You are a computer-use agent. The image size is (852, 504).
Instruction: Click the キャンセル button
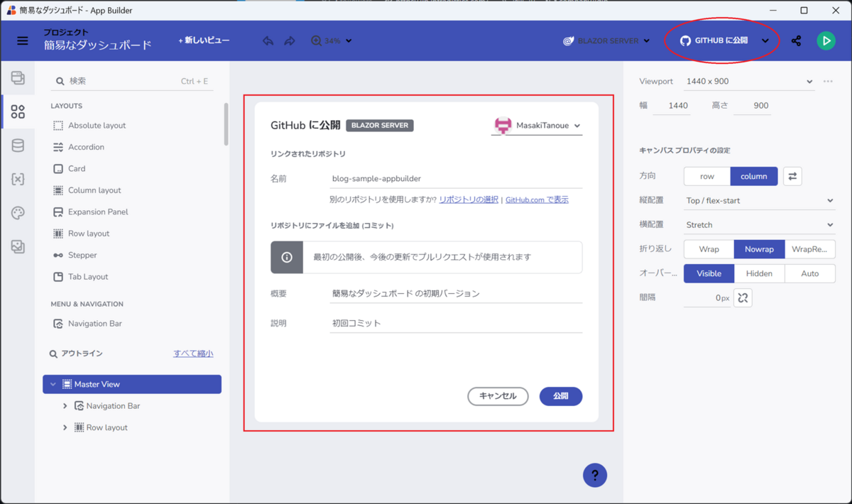point(498,396)
